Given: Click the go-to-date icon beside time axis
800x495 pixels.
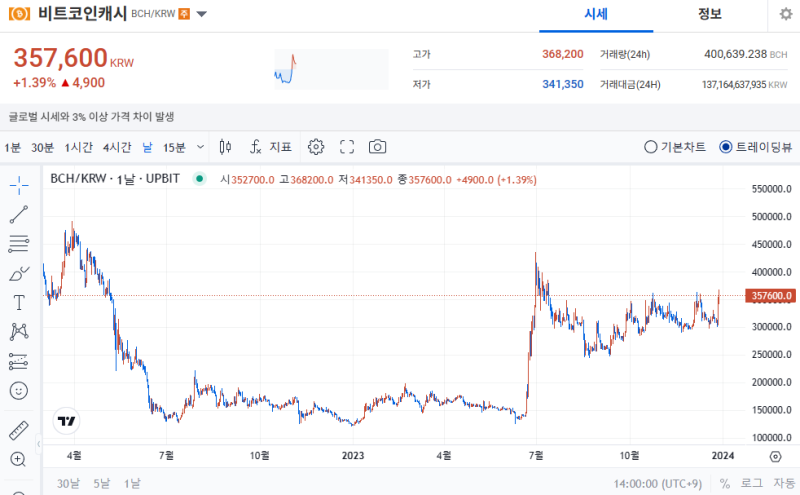Looking at the screenshot, I should (x=776, y=456).
